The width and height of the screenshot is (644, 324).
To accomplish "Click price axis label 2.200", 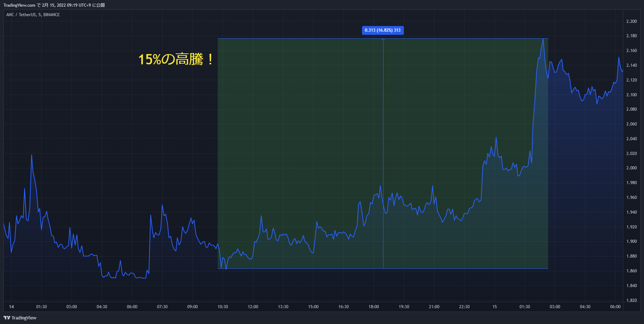I will (631, 21).
